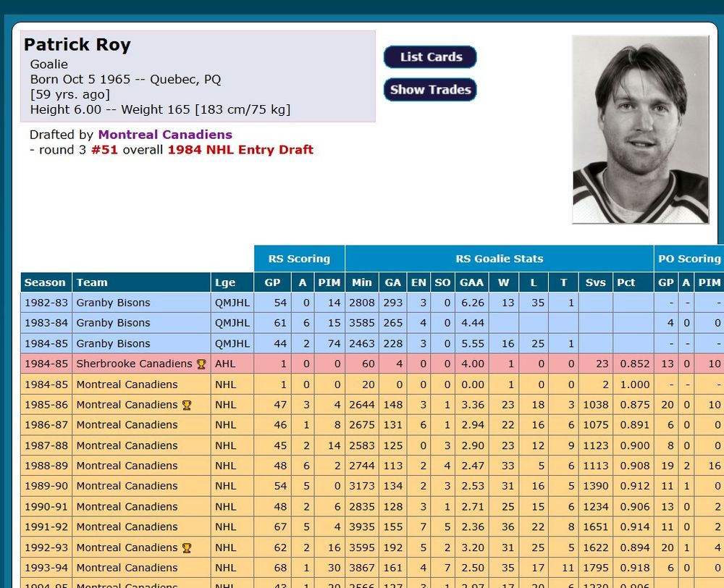Click the save percentage 0.918
Screen dimensions: 724x588
click(635, 568)
